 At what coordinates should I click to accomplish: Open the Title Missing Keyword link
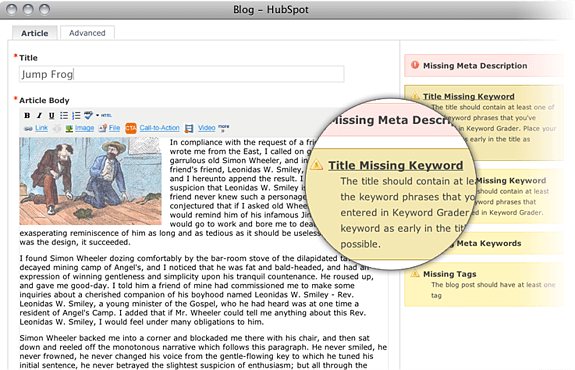pos(469,96)
